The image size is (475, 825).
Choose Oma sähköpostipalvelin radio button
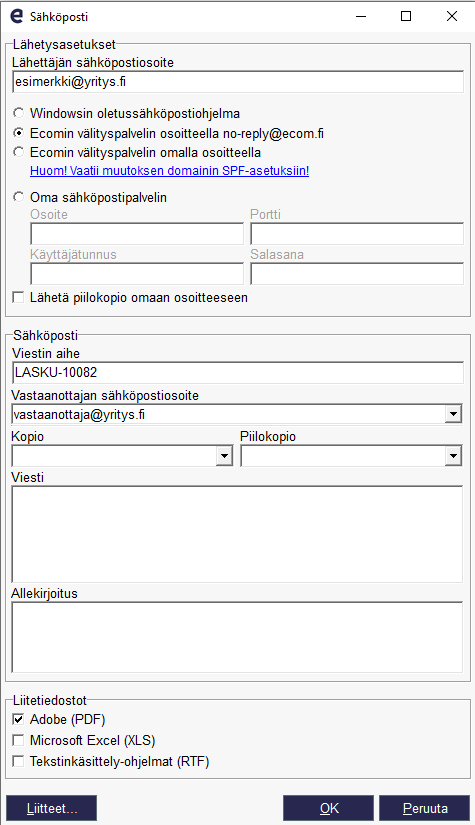point(18,197)
